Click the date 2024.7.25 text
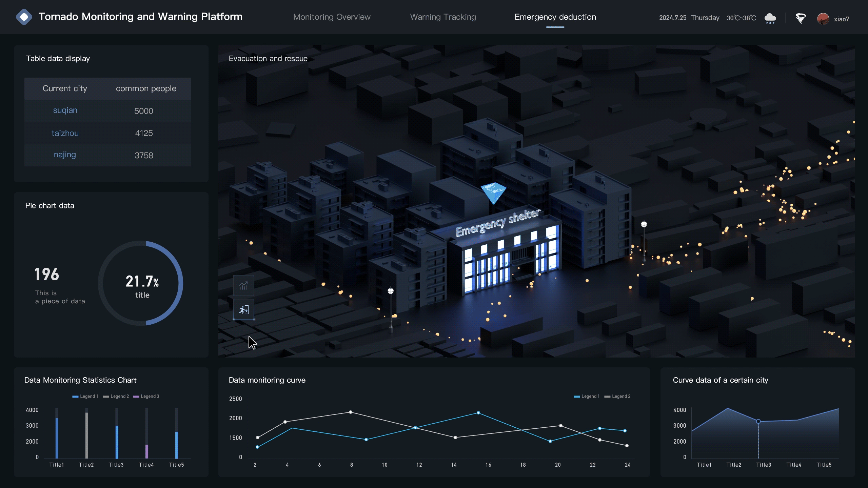 [673, 18]
